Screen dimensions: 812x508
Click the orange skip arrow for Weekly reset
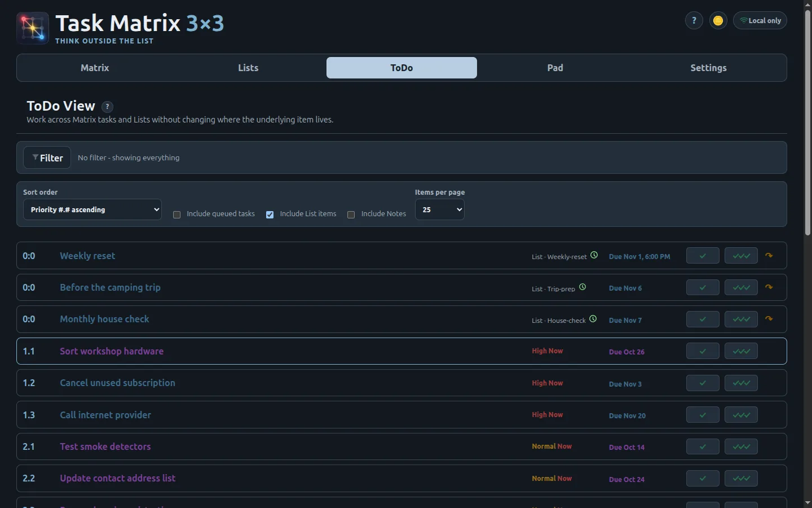click(769, 255)
